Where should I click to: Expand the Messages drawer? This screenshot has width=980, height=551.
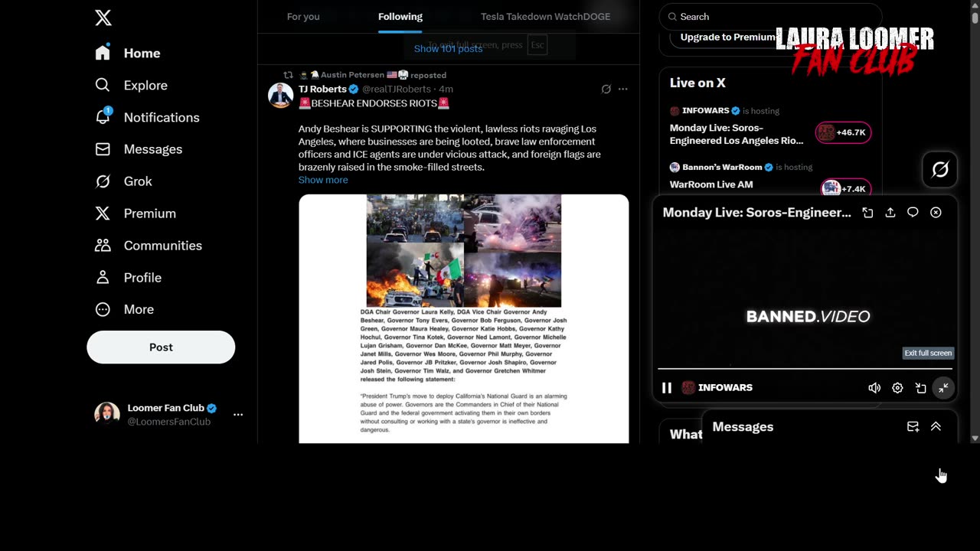tap(936, 427)
